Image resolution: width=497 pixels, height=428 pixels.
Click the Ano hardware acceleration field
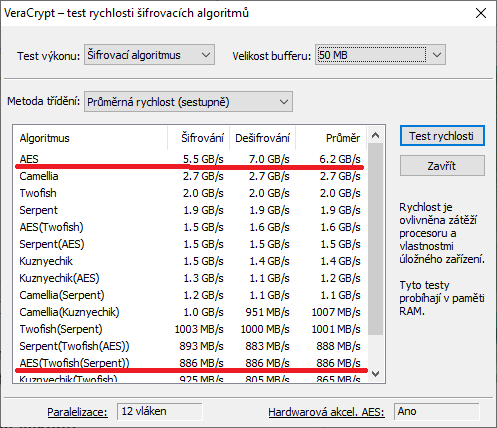437,411
